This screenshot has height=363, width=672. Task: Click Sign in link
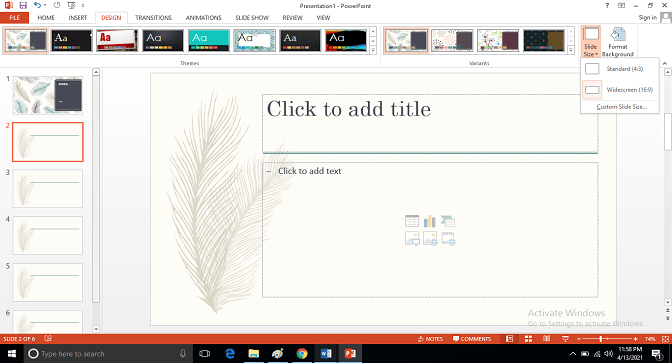click(648, 18)
